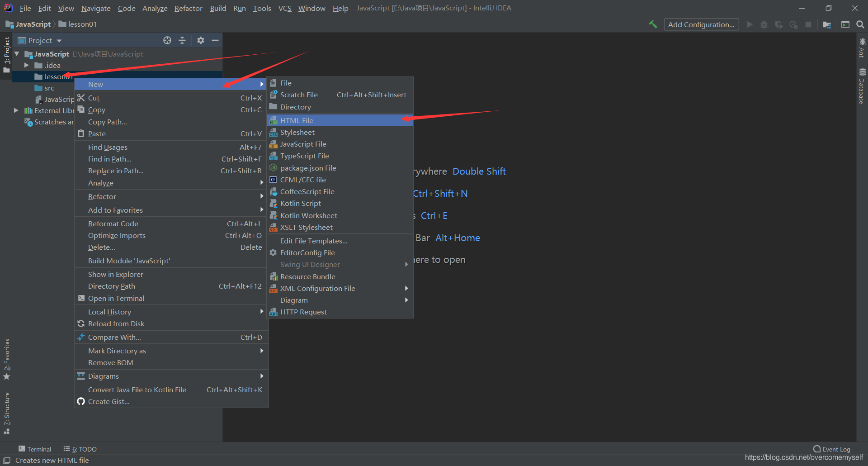The image size is (868, 466).
Task: Choose EditorConfig File from New submenu
Action: click(x=340, y=252)
